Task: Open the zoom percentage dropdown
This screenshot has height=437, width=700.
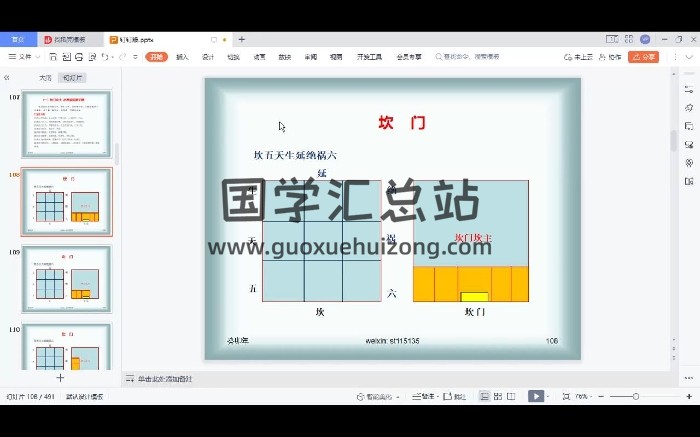Action: click(584, 396)
